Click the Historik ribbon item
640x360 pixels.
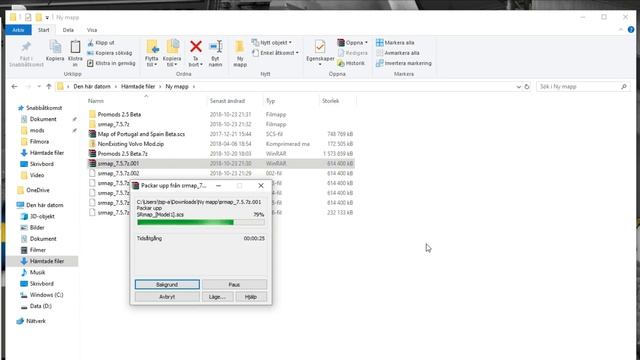(x=351, y=63)
